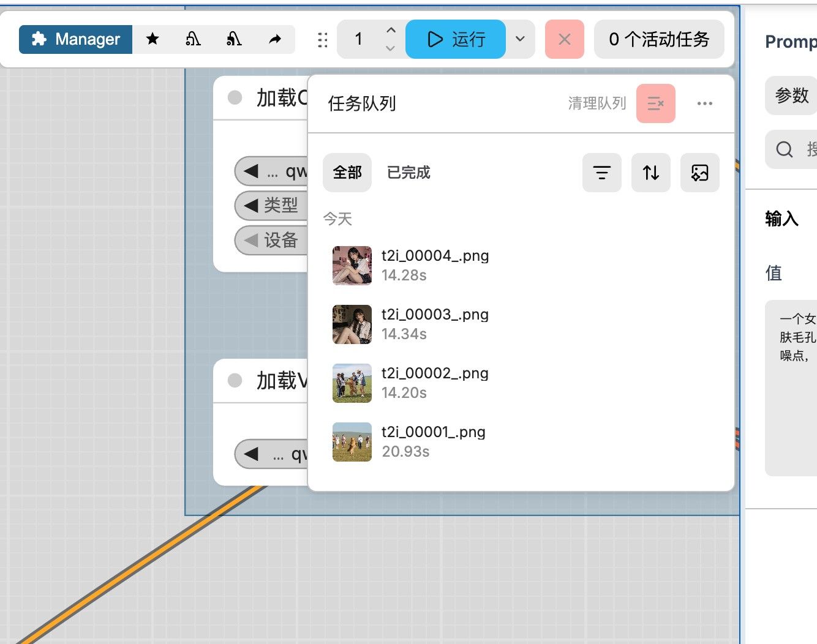Open thumbnail of t2i_00003_.png

[352, 324]
